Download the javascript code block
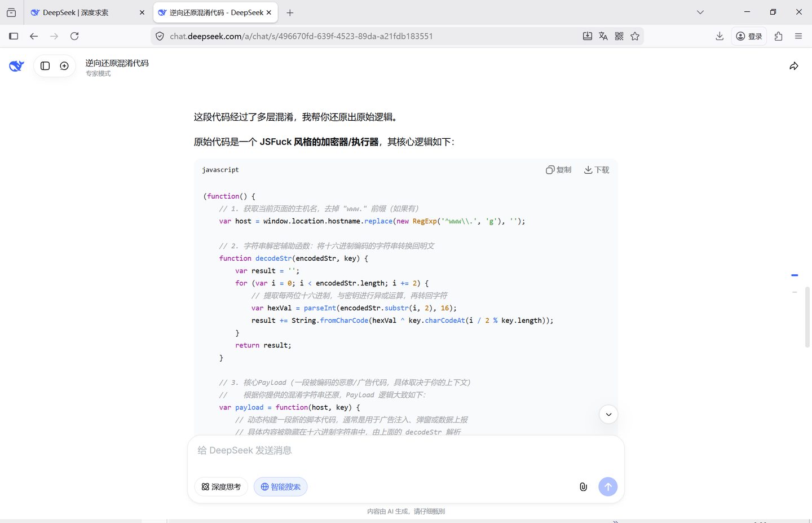 pos(597,170)
